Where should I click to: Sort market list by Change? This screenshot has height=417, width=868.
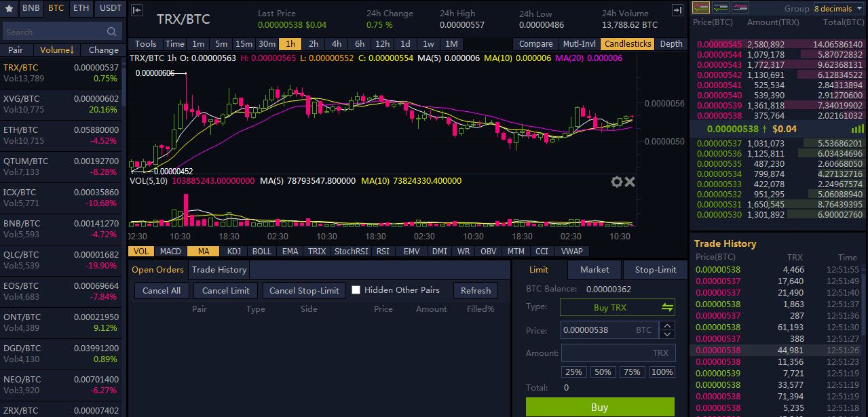tap(104, 49)
